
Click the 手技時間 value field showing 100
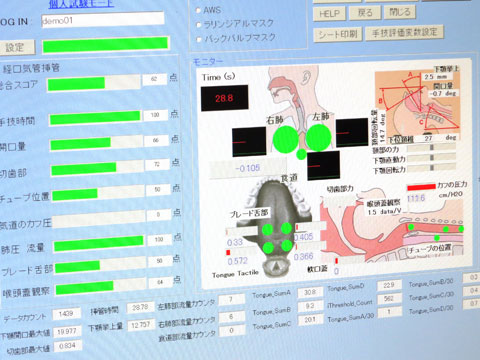(x=155, y=115)
